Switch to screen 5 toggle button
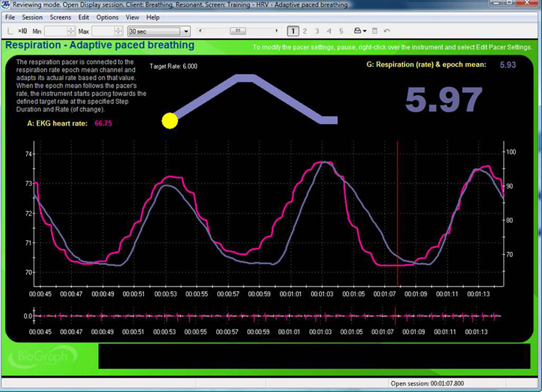The height and width of the screenshot is (392, 542). 341,31
